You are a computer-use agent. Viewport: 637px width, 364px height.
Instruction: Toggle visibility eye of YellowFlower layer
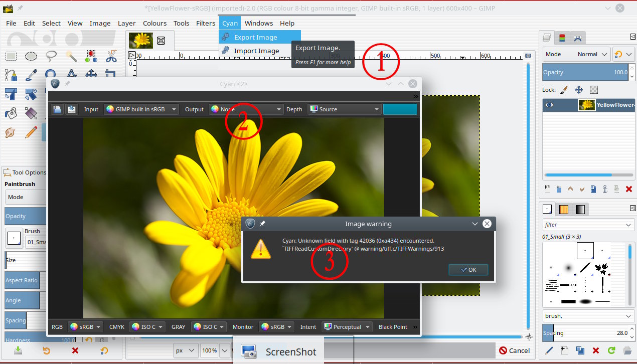pos(550,105)
